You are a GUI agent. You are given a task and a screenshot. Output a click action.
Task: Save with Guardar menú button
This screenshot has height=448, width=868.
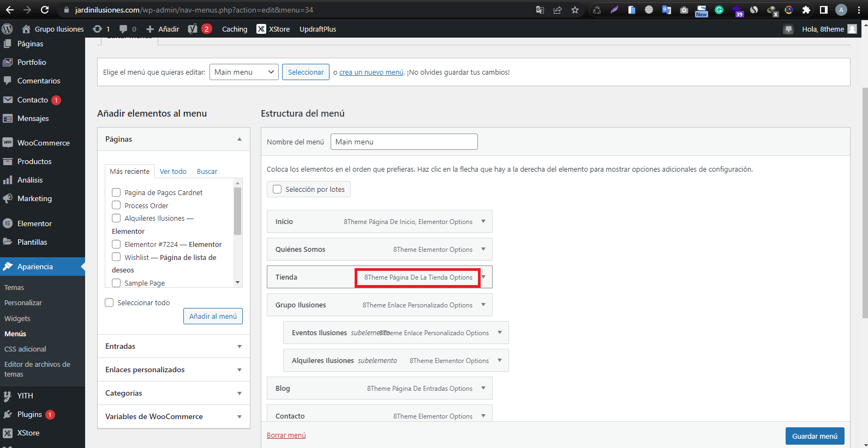coord(815,436)
